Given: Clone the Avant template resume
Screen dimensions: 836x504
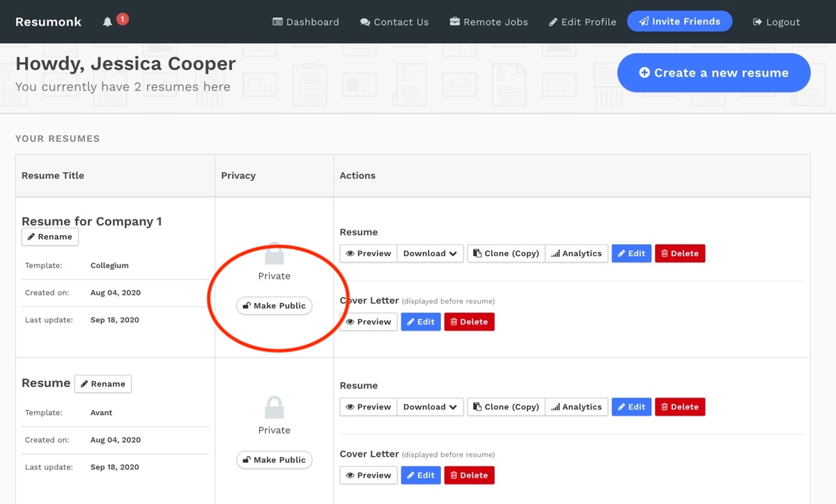Looking at the screenshot, I should click(x=506, y=407).
